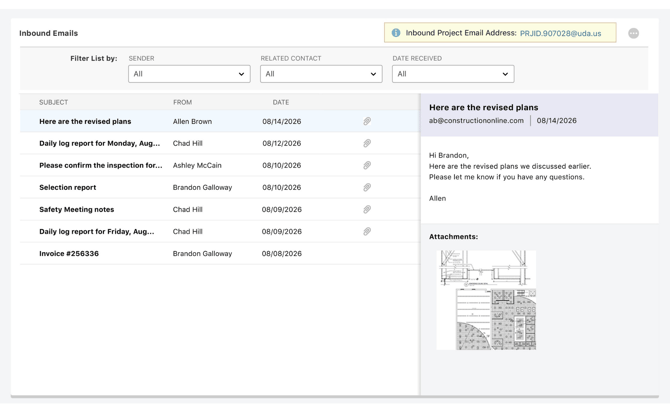This screenshot has height=411, width=670.
Task: Click the 08/12/2026 date cell
Action: [x=282, y=143]
